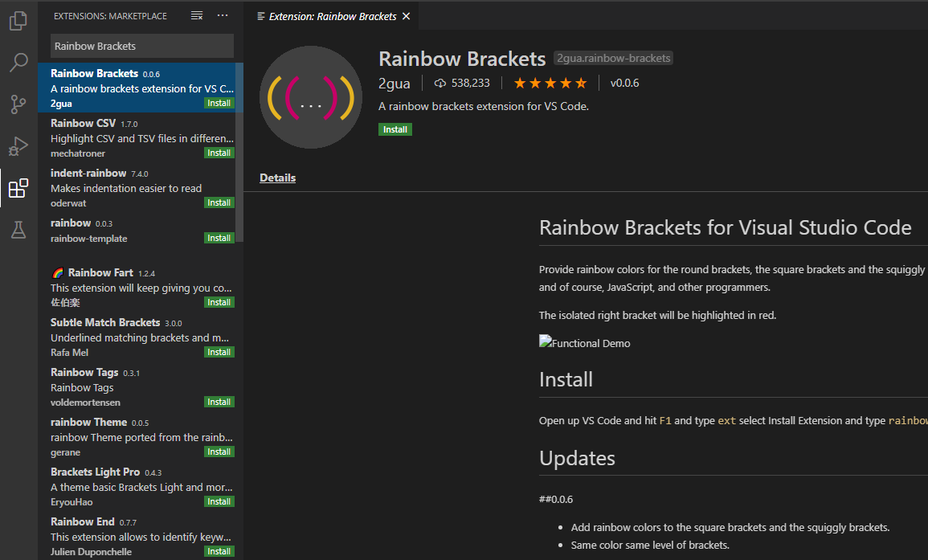Click the Rainbow Fart rainbow emoji icon

(57, 273)
